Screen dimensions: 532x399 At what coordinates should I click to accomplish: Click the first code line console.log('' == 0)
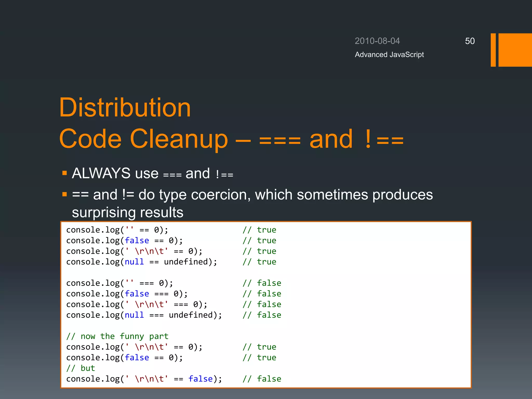click(x=117, y=230)
